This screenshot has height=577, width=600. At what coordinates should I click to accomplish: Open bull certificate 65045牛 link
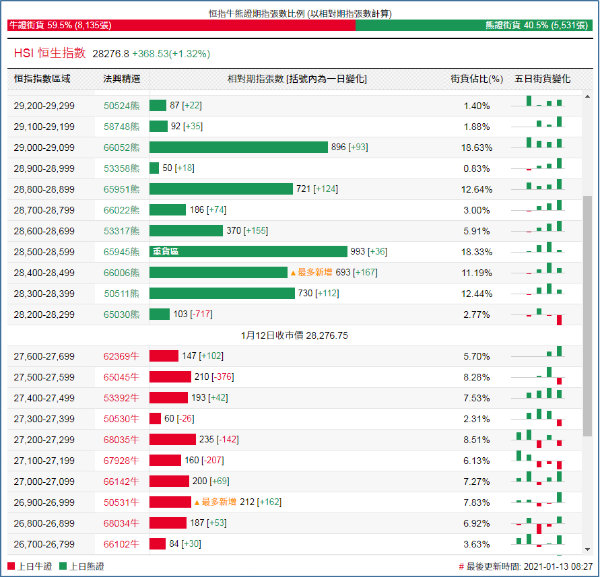pos(121,377)
